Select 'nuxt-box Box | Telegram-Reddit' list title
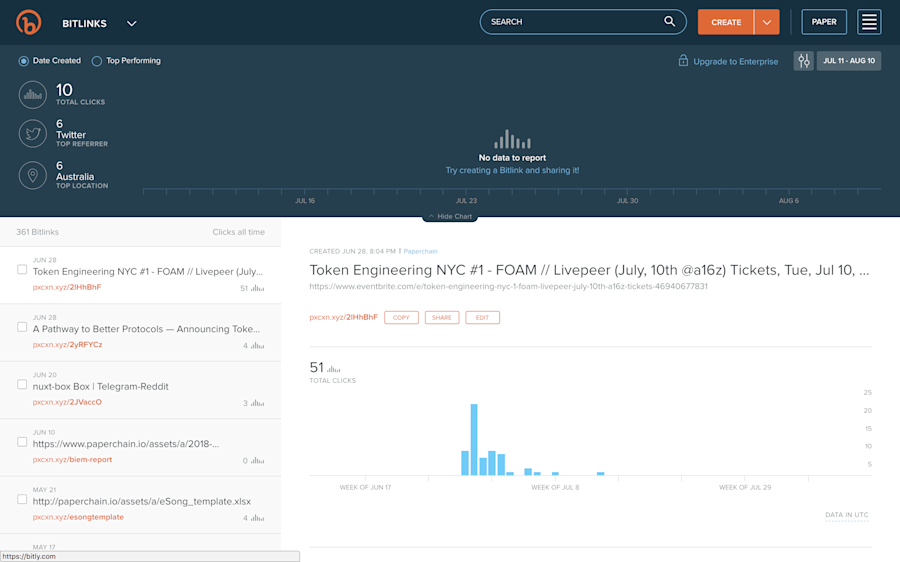 tap(100, 386)
